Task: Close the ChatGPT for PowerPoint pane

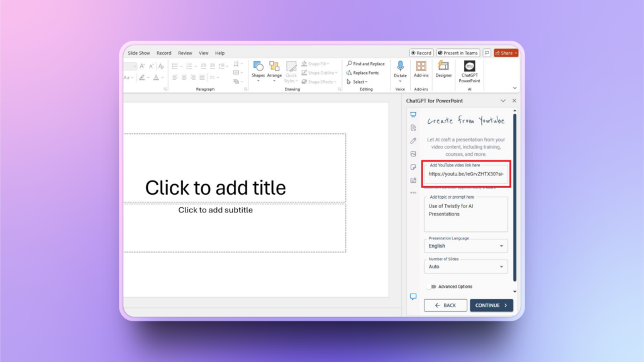Action: coord(514,101)
